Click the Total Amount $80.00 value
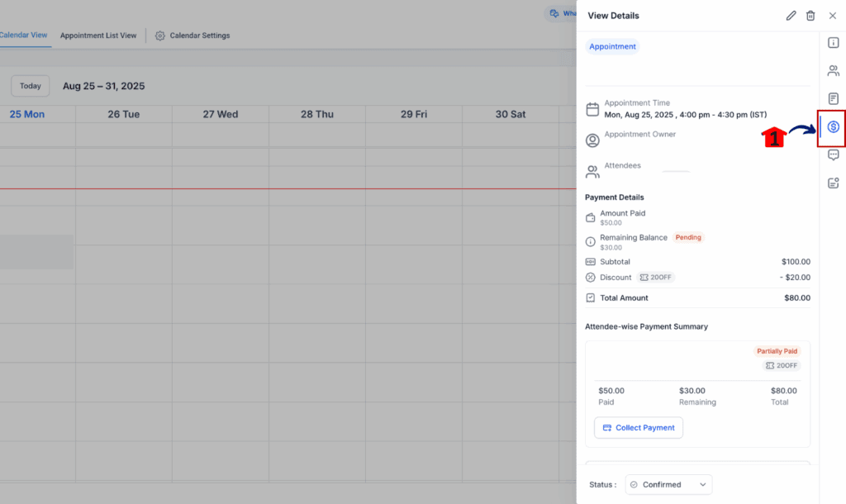The width and height of the screenshot is (846, 504). click(x=797, y=298)
